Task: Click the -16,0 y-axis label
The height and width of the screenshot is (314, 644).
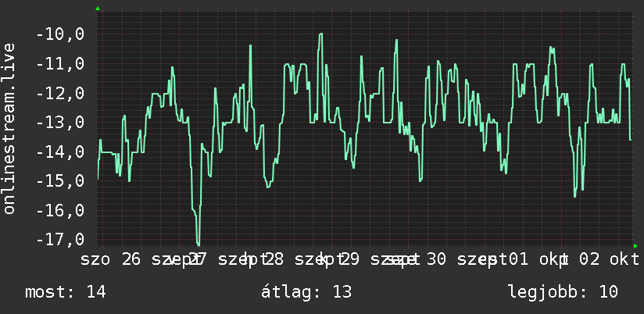Action: (x=60, y=211)
